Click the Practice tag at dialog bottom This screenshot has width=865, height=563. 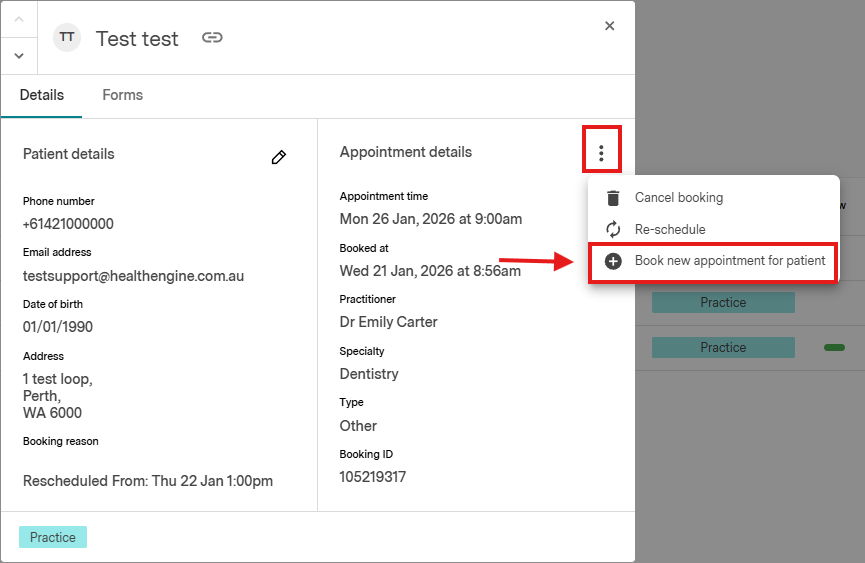(x=53, y=537)
